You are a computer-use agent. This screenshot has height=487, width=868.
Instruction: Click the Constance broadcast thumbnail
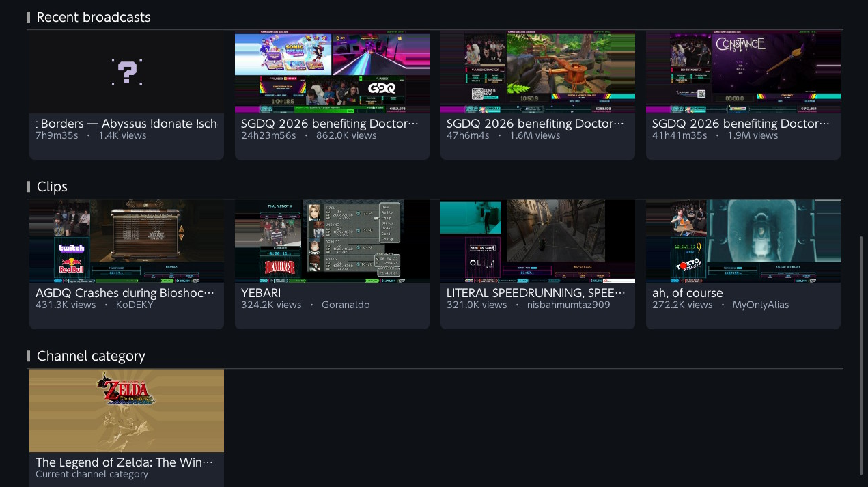(x=743, y=72)
